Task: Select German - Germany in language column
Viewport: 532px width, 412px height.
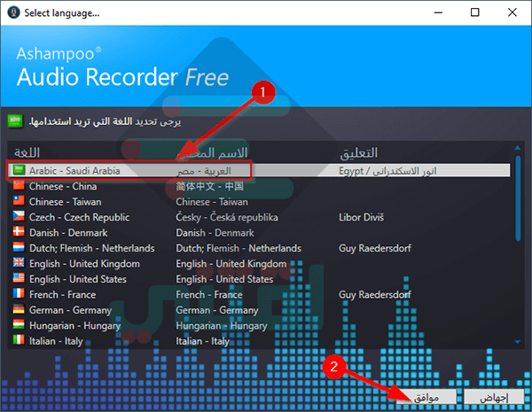Action: click(70, 310)
